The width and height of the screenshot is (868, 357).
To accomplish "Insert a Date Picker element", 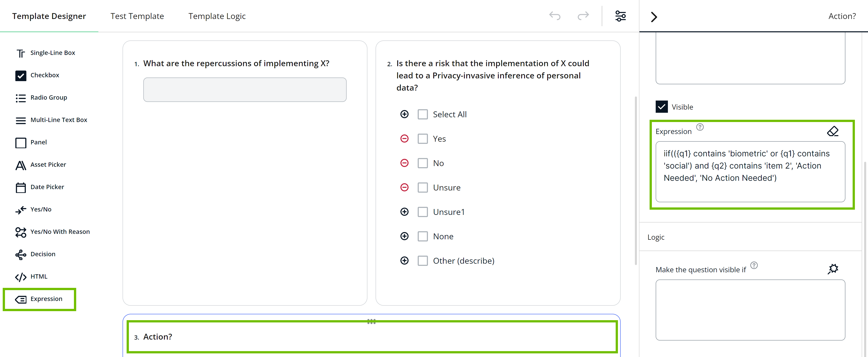I will (x=47, y=187).
